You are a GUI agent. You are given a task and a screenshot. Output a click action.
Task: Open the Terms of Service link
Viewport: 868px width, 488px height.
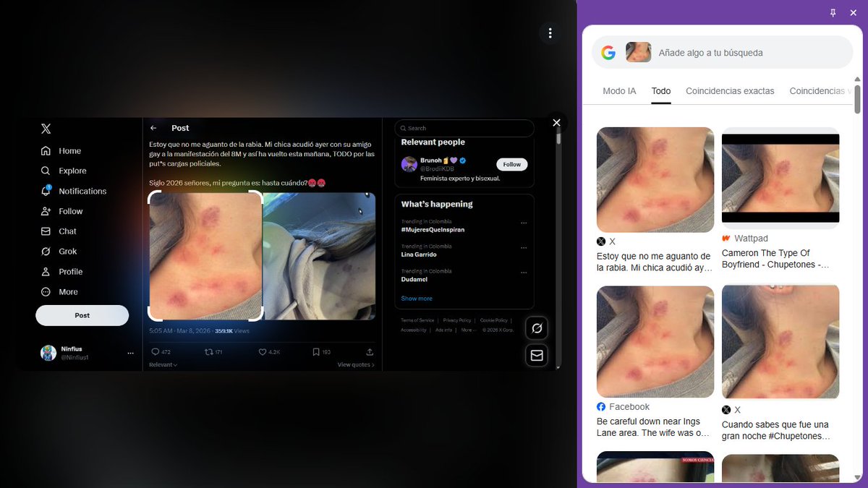pyautogui.click(x=417, y=320)
